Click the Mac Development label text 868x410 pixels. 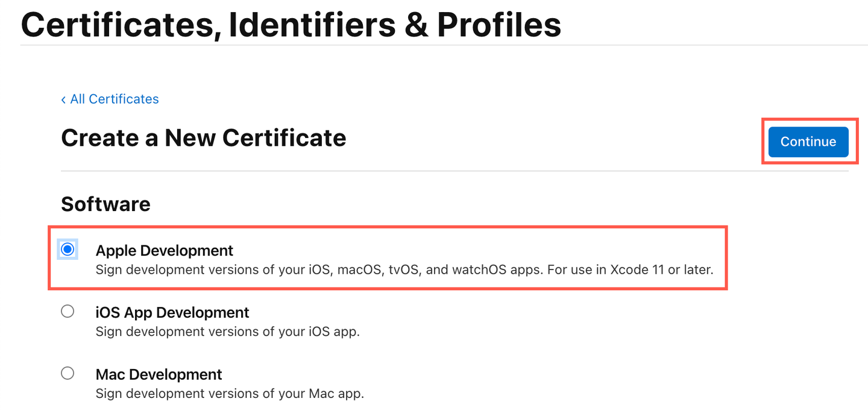159,374
